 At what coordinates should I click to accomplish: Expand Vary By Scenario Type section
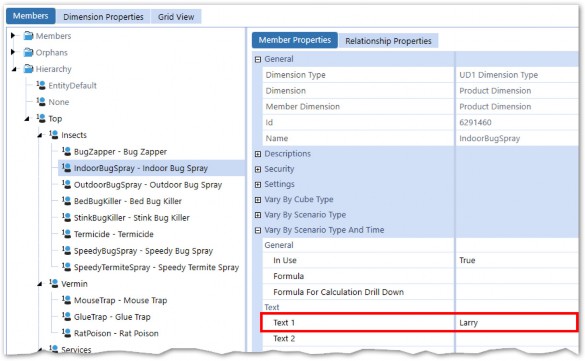point(258,215)
